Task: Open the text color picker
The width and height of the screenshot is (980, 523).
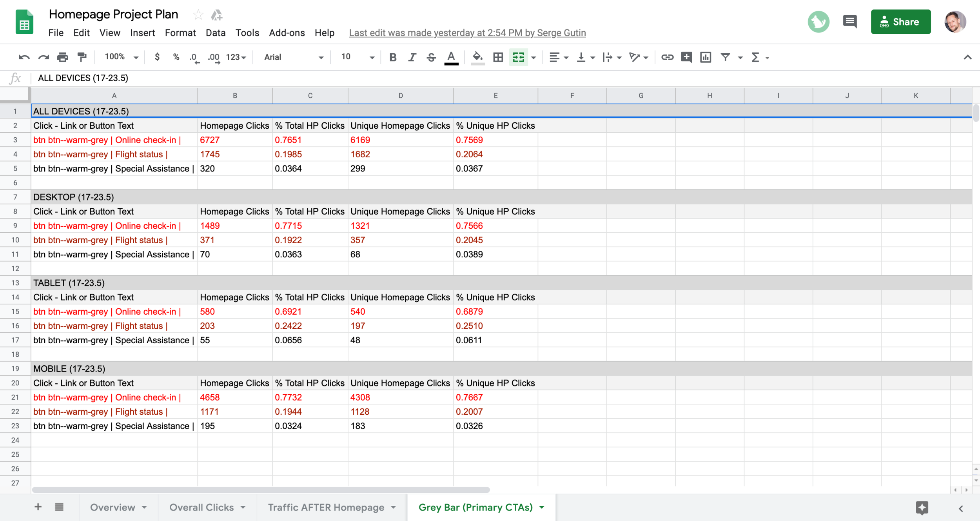Action: [451, 58]
